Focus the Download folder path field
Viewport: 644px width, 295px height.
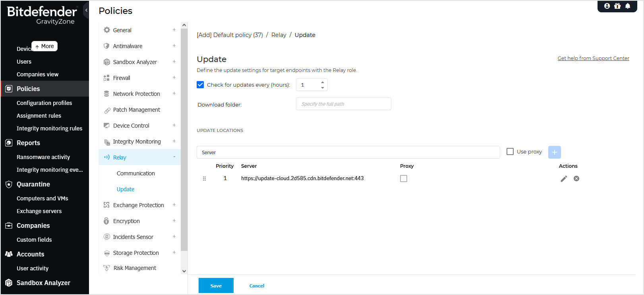(x=344, y=104)
